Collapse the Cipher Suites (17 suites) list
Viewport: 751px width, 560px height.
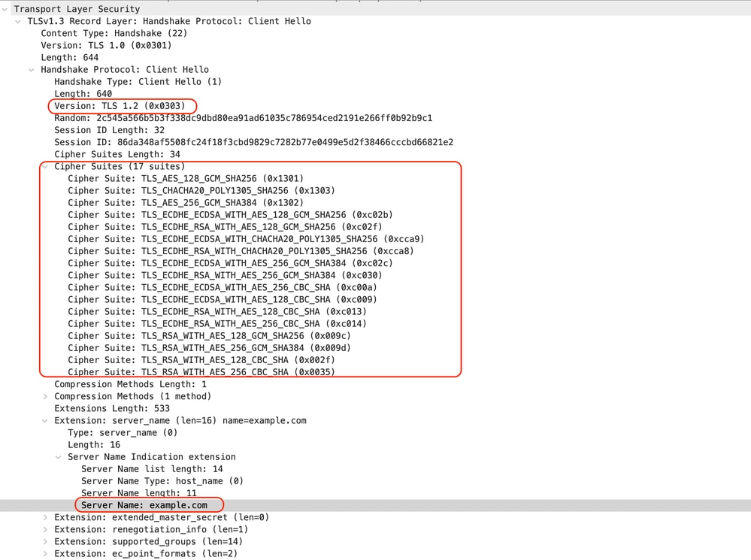click(45, 166)
